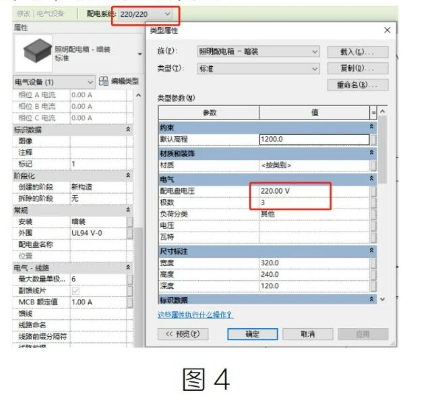Click the type parameters scrollbar down arrow
The width and height of the screenshot is (436, 401).
pyautogui.click(x=383, y=299)
